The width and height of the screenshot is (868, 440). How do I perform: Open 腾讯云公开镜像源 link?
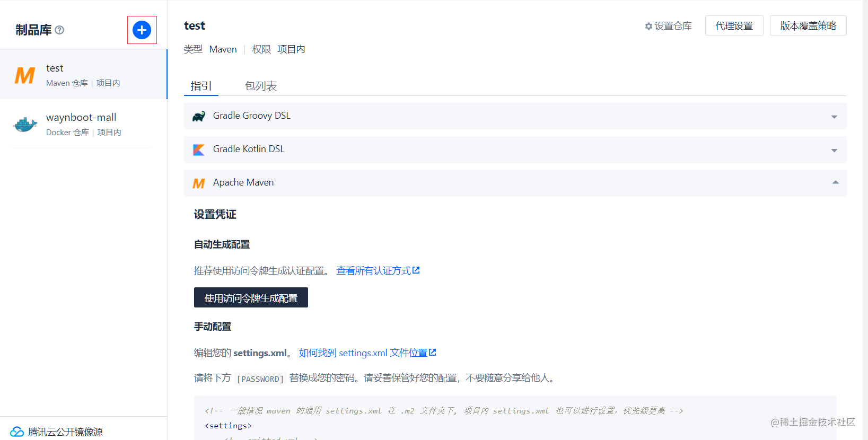pyautogui.click(x=65, y=432)
